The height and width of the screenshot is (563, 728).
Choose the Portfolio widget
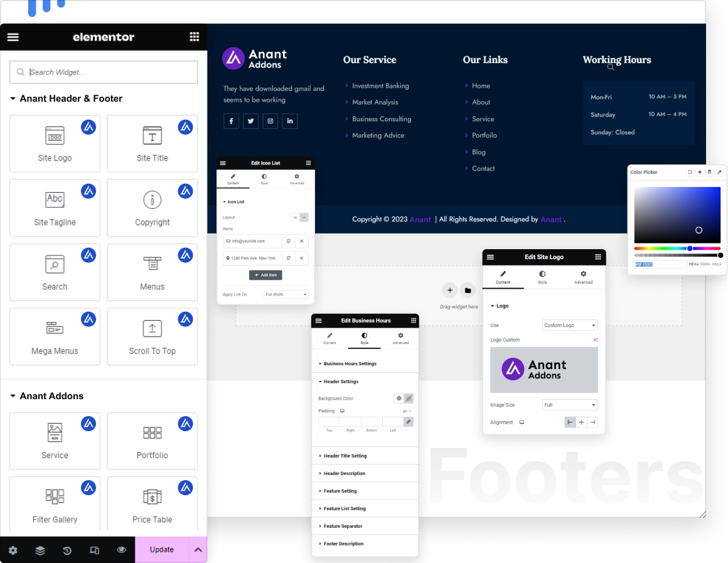153,441
